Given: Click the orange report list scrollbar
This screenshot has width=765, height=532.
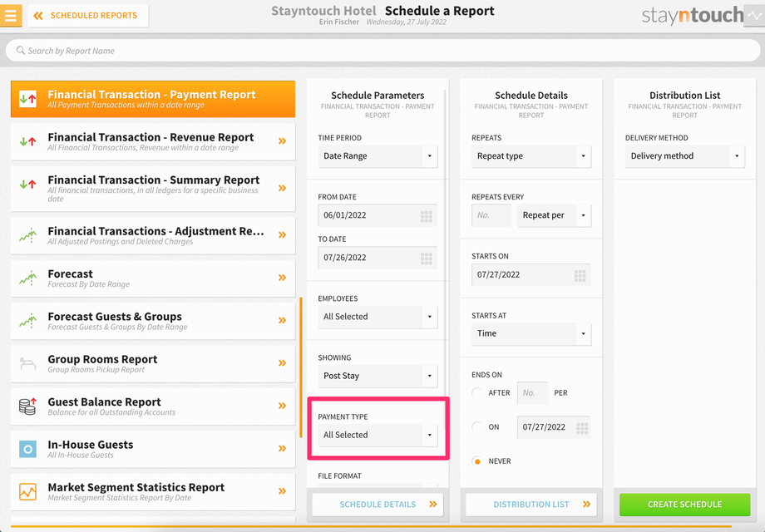Looking at the screenshot, I should pyautogui.click(x=301, y=367).
